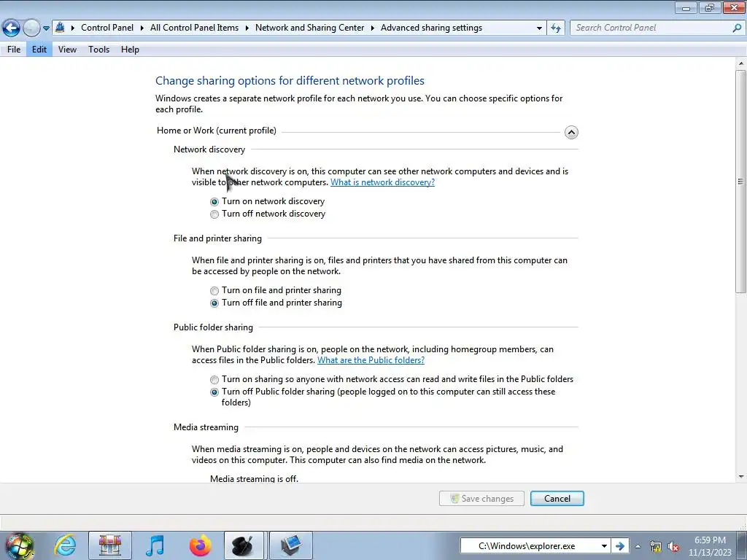Expand arrow after Network and Sharing Center

[373, 28]
